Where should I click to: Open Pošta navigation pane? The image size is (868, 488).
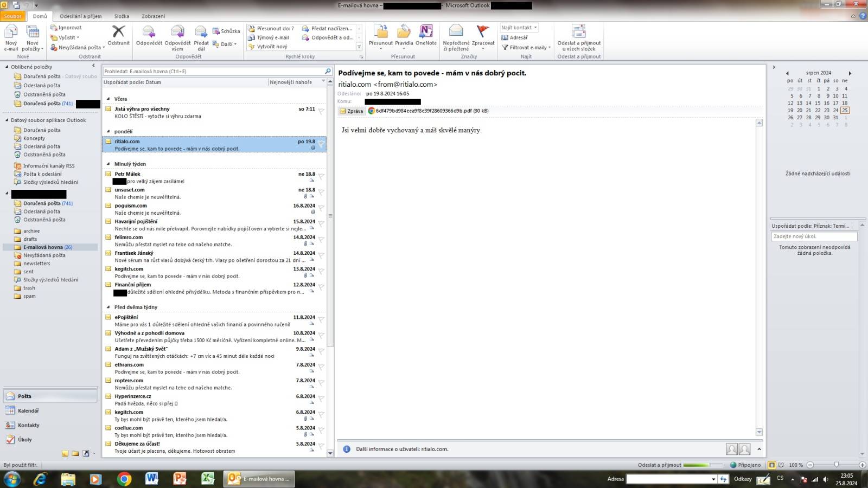coord(51,396)
